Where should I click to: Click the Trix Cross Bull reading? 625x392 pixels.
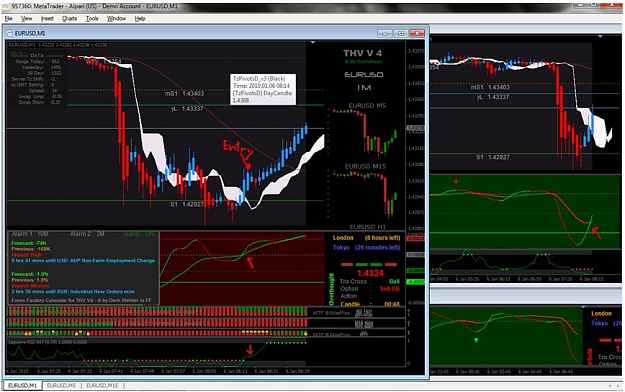[369, 282]
